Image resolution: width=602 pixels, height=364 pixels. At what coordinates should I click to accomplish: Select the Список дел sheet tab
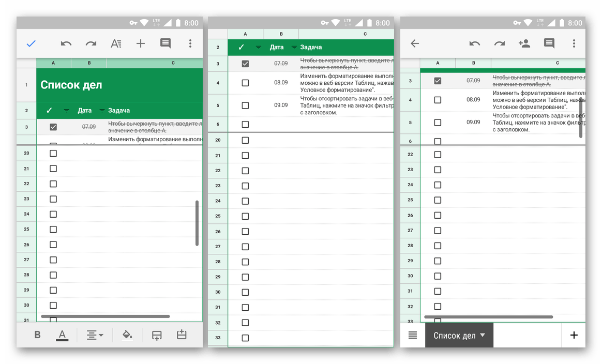pyautogui.click(x=454, y=335)
